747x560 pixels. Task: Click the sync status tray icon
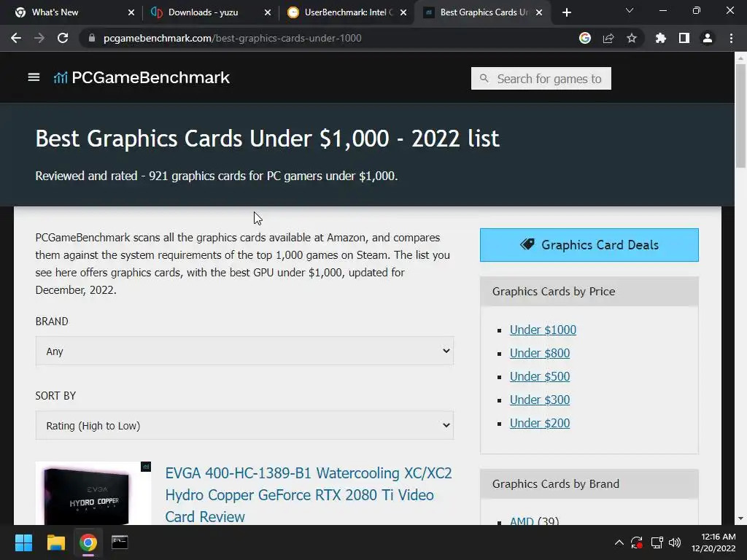[637, 542]
